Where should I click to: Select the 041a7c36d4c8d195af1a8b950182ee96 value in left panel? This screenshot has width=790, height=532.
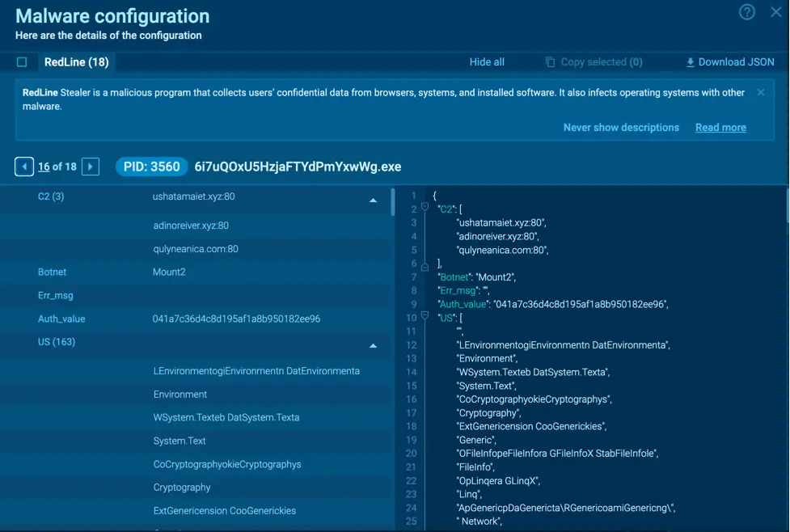pos(236,319)
